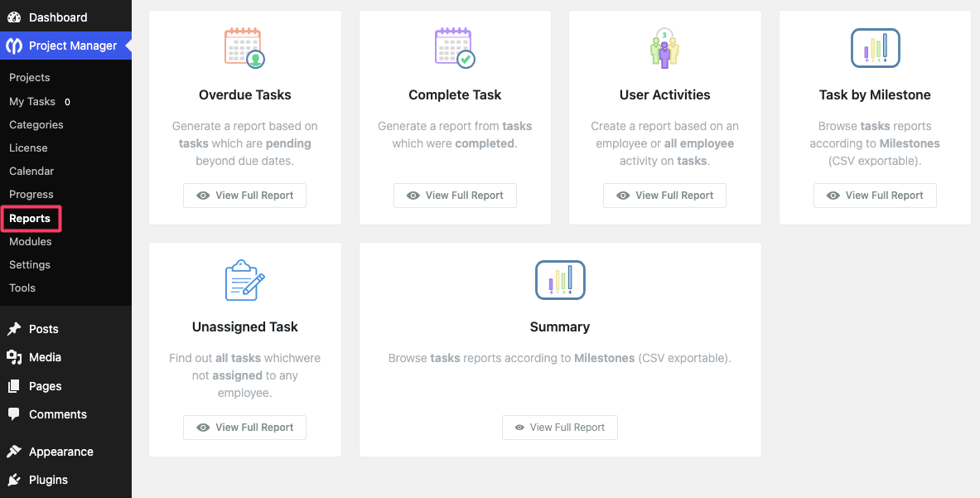Click the Comments bubble icon
Image resolution: width=980 pixels, height=498 pixels.
[14, 414]
